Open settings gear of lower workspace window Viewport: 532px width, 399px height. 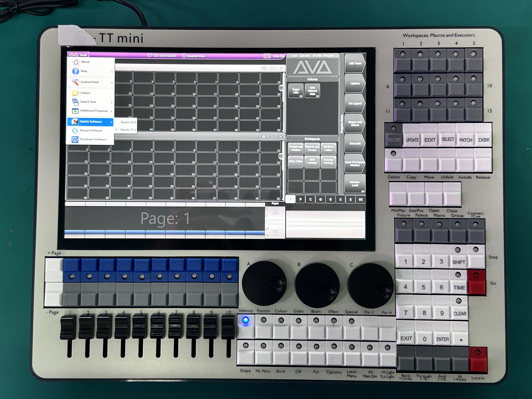tap(264, 137)
